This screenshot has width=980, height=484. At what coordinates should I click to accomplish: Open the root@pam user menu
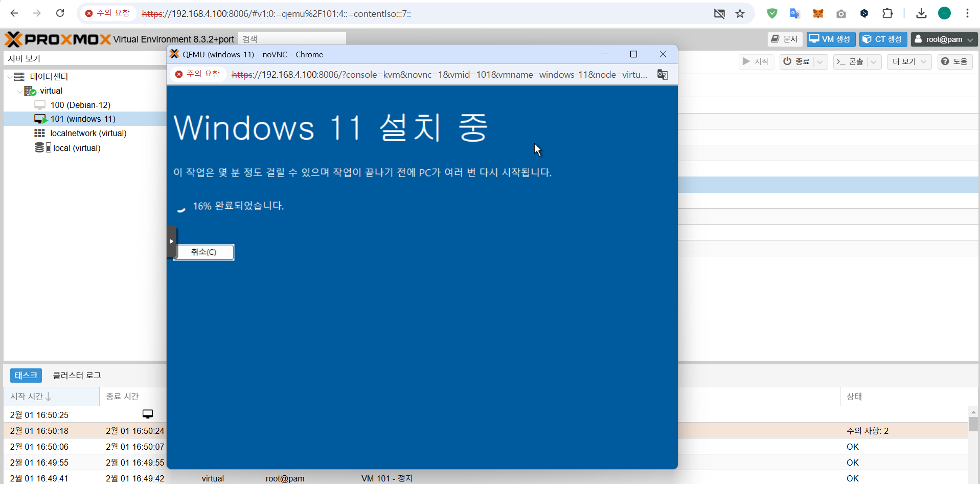click(x=944, y=39)
